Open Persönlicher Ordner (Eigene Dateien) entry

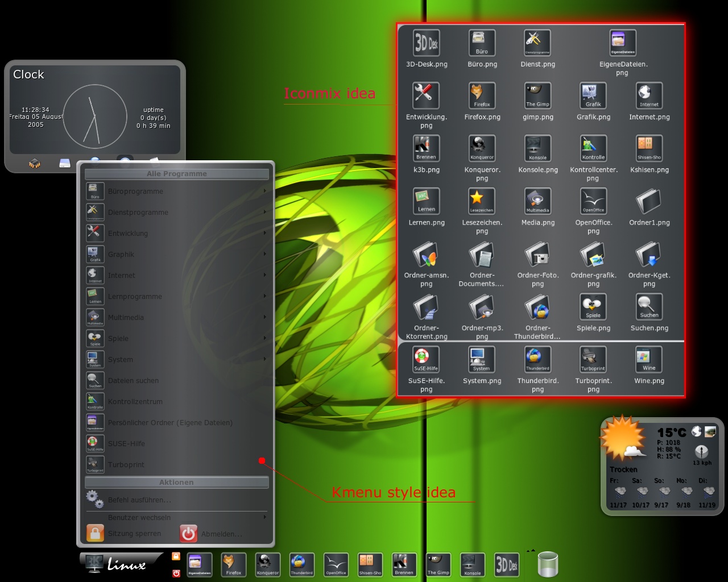click(177, 422)
